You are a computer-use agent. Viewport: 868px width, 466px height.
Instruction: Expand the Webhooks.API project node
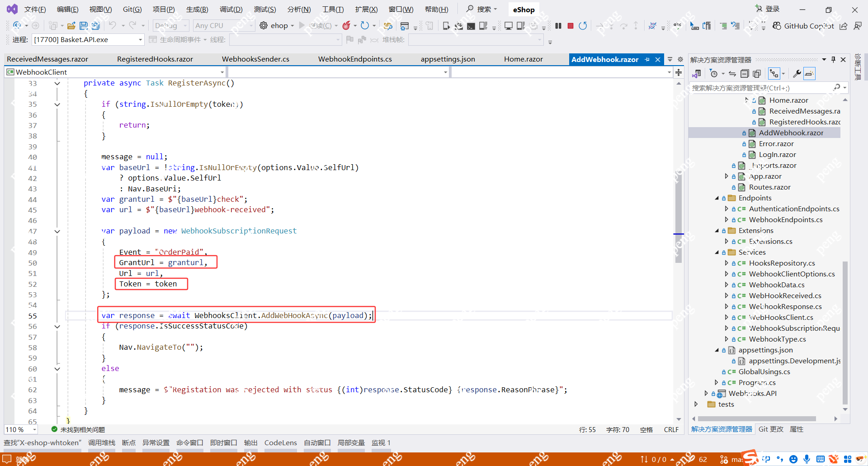706,393
